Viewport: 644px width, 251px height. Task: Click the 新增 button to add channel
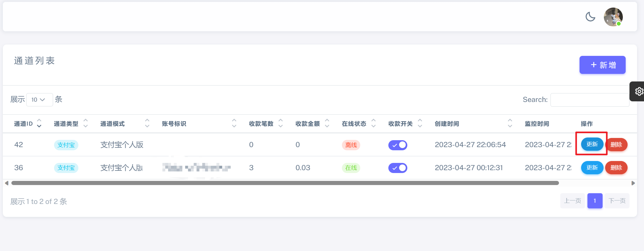602,65
